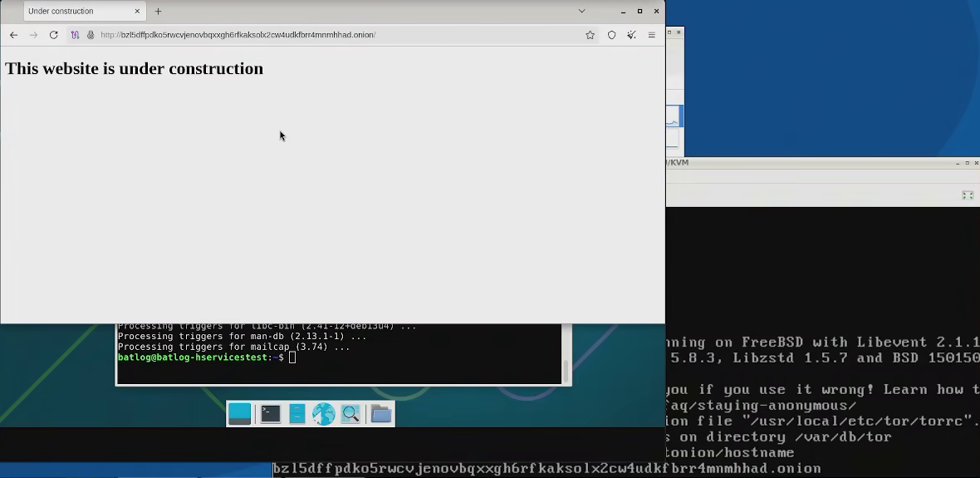
Task: Click the 'FreeBSD with Libevent' console line
Action: (x=822, y=342)
